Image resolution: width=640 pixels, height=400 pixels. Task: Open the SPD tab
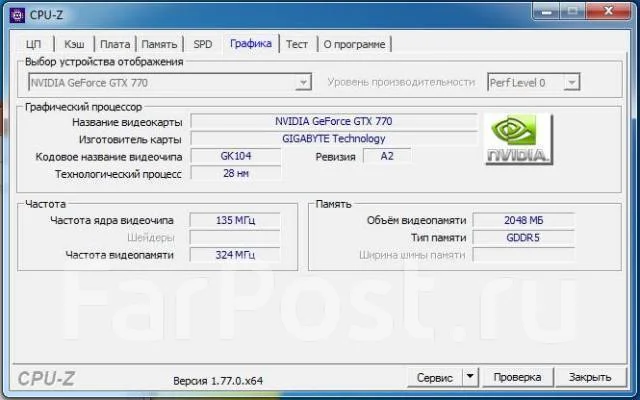[203, 44]
